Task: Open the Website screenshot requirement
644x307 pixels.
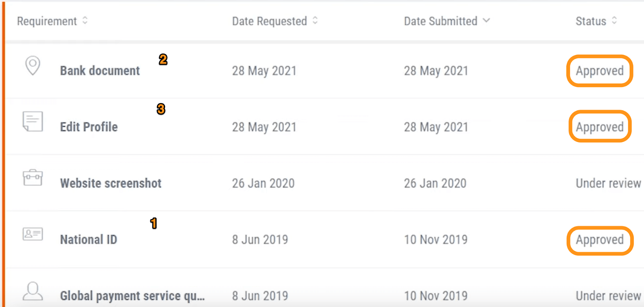Action: 111,183
